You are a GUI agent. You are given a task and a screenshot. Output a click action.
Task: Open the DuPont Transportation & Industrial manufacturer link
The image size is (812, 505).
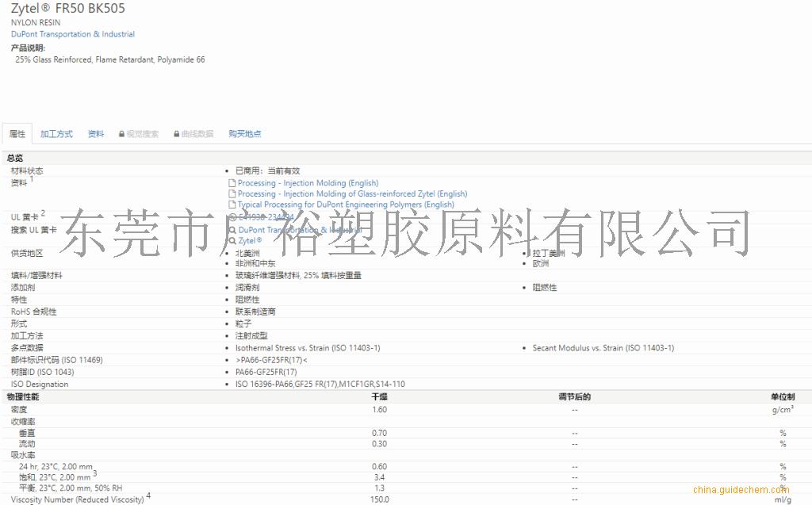point(73,34)
